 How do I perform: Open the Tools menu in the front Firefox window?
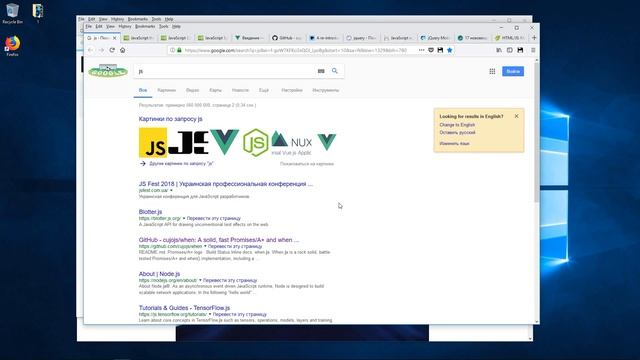(x=164, y=27)
